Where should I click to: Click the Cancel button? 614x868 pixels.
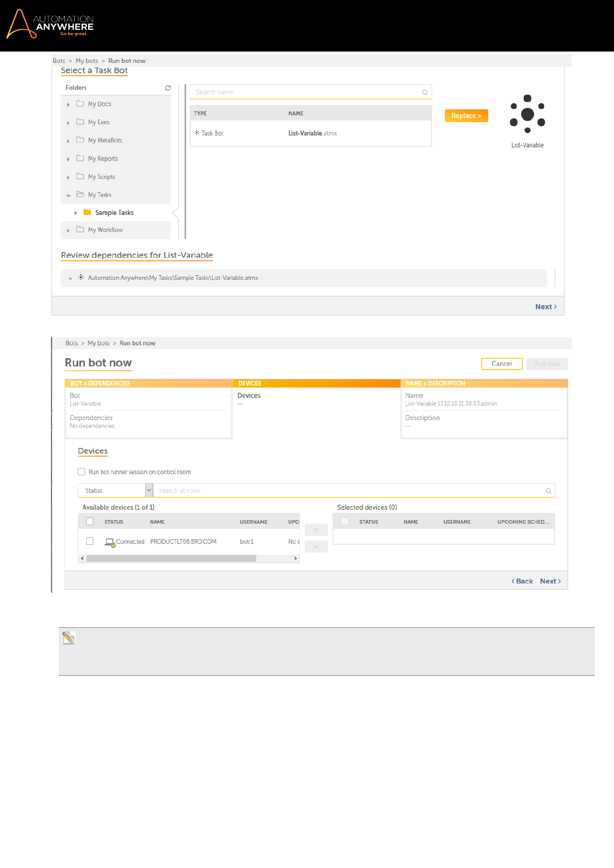point(502,364)
